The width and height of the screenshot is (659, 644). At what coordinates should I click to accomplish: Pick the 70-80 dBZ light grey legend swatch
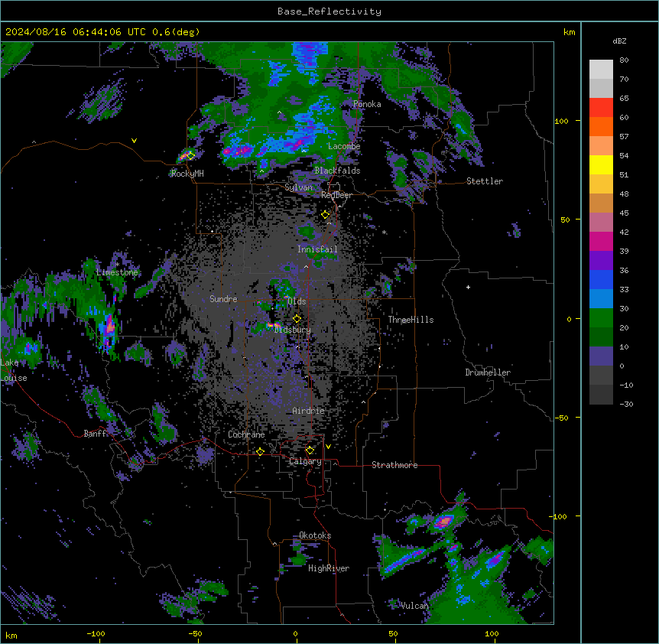click(601, 70)
